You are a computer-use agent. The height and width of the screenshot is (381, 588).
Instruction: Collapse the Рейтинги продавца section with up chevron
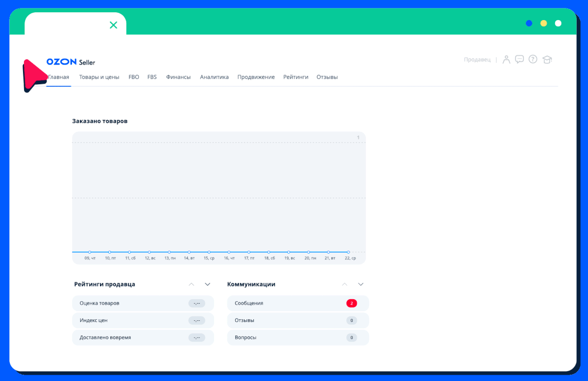(192, 284)
